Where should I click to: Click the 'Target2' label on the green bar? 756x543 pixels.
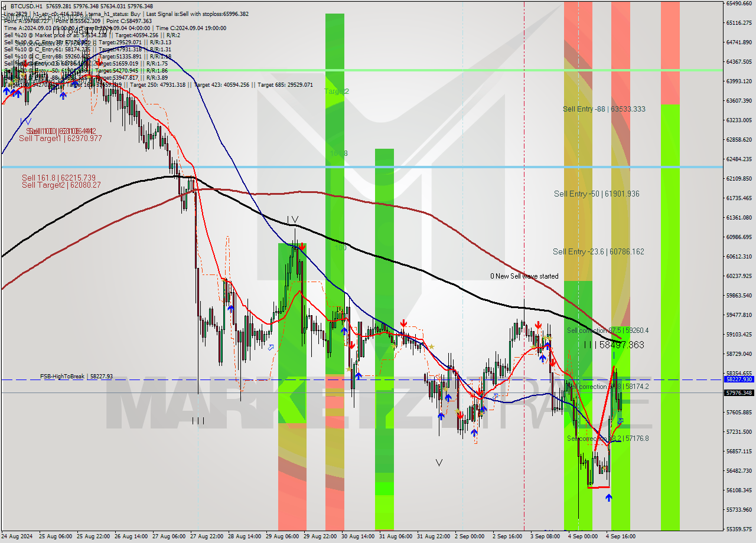click(x=336, y=91)
